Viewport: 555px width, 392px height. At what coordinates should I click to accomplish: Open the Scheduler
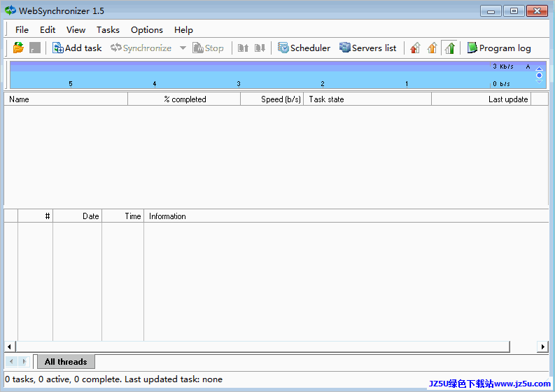(304, 48)
